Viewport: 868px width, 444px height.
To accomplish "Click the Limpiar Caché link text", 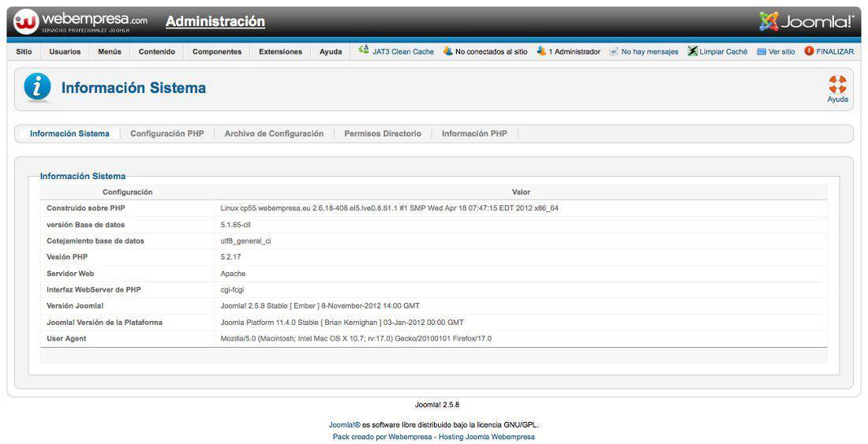I will (724, 51).
